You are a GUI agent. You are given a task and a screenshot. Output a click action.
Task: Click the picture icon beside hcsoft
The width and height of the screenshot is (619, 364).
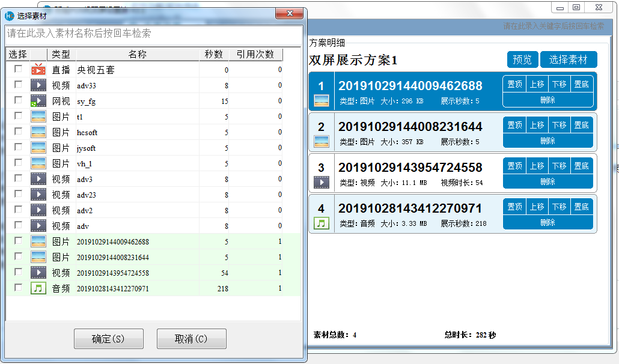pos(38,132)
